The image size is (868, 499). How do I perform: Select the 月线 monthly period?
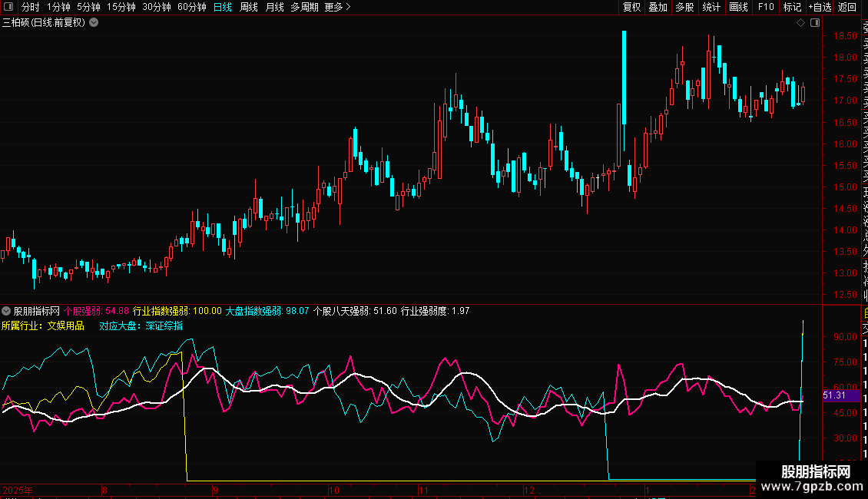coord(274,7)
